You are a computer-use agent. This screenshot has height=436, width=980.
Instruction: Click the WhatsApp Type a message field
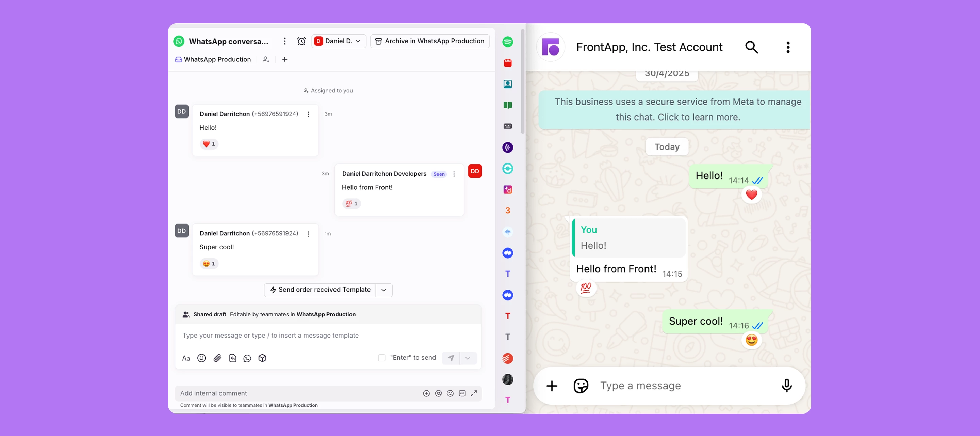pos(685,386)
